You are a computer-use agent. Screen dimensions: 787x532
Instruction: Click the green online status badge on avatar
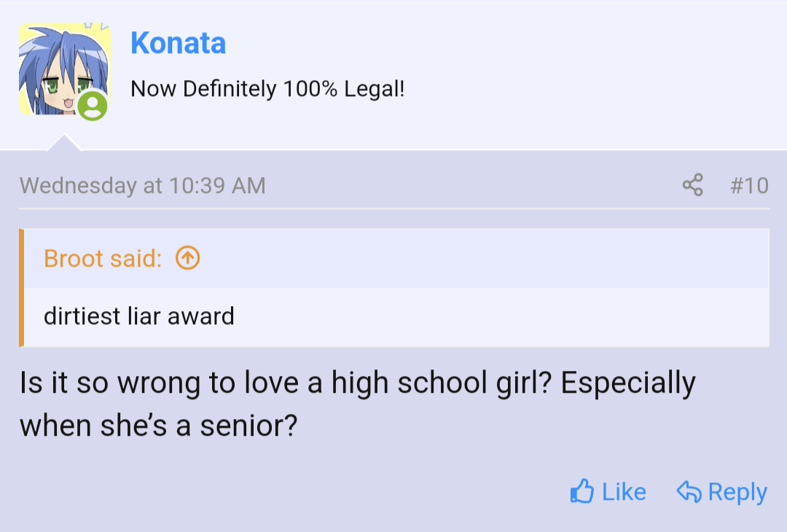click(x=93, y=106)
